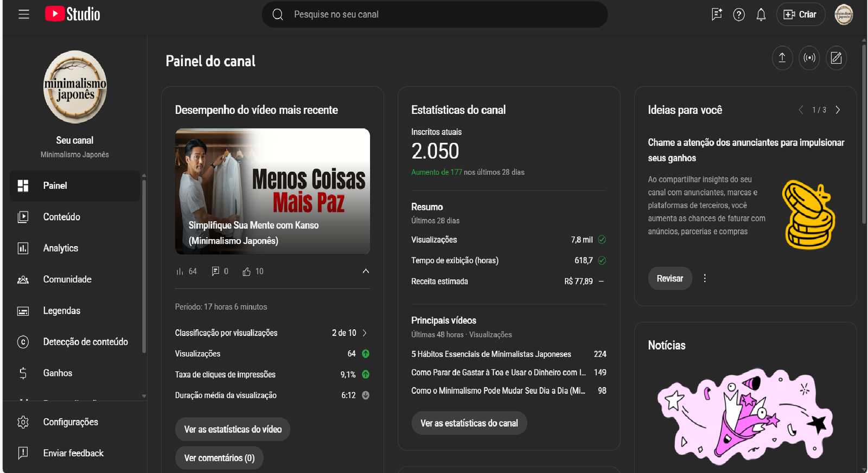The height and width of the screenshot is (473, 868).
Task: Click the sidebar menu scrollbar
Action: point(144,266)
